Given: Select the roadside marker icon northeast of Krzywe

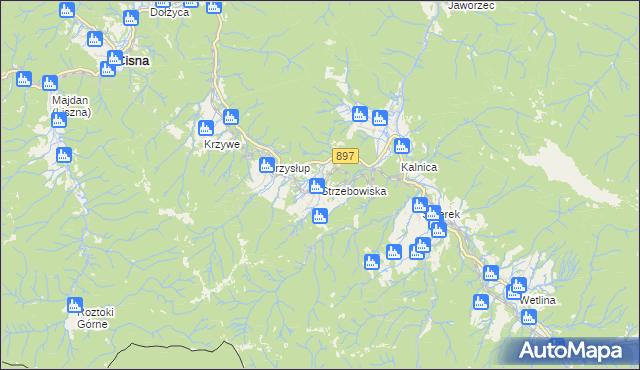Looking at the screenshot, I should (x=231, y=117).
